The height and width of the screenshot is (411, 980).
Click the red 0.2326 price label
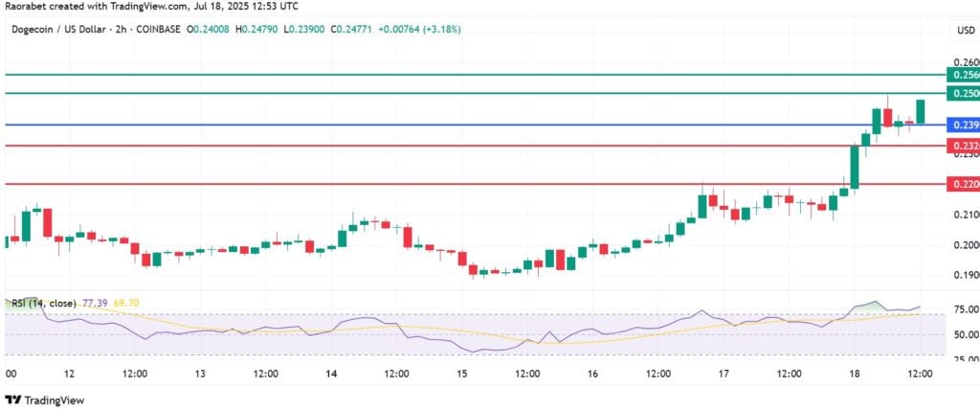pyautogui.click(x=964, y=146)
